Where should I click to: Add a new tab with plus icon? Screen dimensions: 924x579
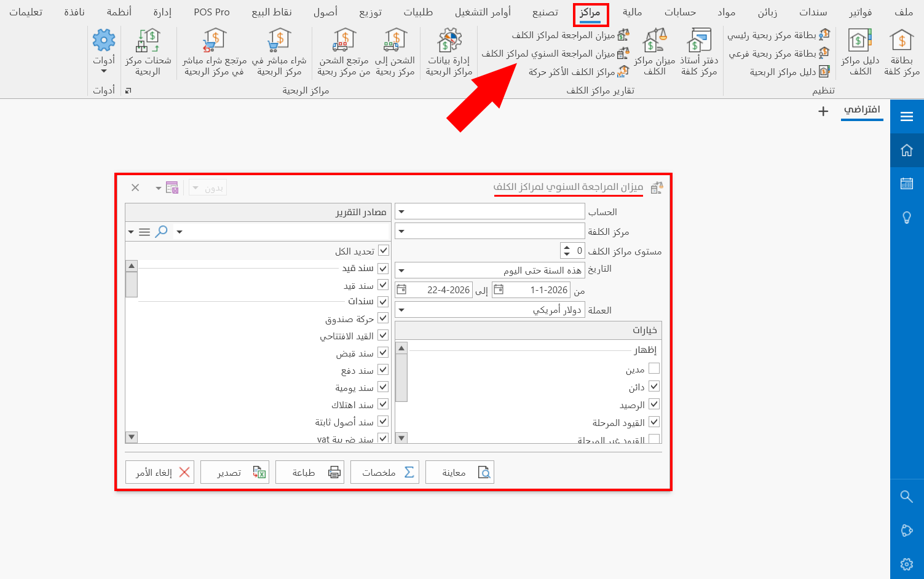(823, 111)
